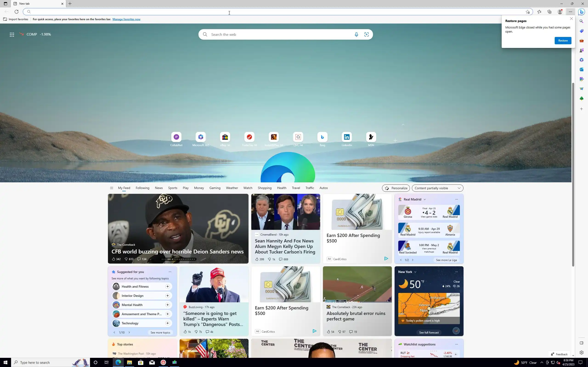Click the voice search microphone icon
This screenshot has width=588, height=367.
point(356,34)
